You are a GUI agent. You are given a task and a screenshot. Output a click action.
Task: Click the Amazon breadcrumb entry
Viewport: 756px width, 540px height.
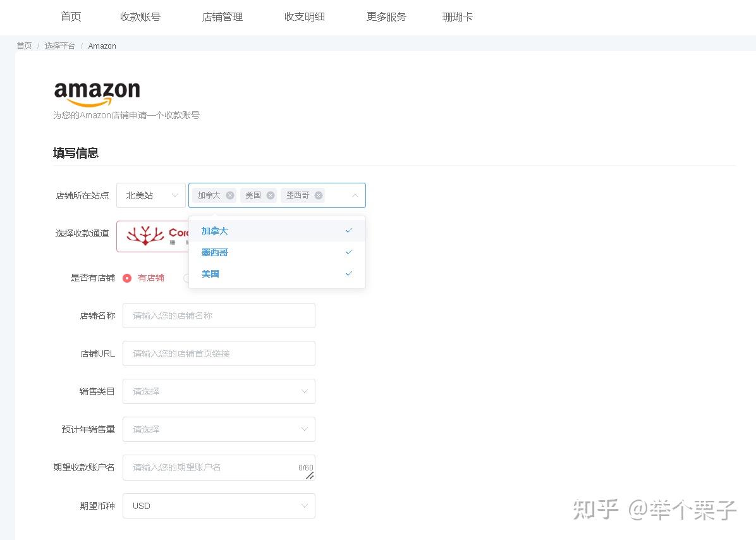(x=102, y=46)
